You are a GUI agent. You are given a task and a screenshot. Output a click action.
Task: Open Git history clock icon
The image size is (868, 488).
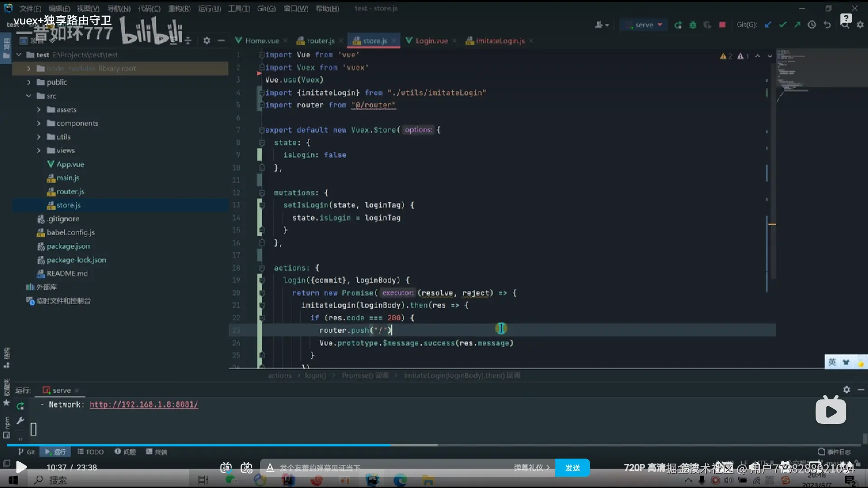coord(812,25)
